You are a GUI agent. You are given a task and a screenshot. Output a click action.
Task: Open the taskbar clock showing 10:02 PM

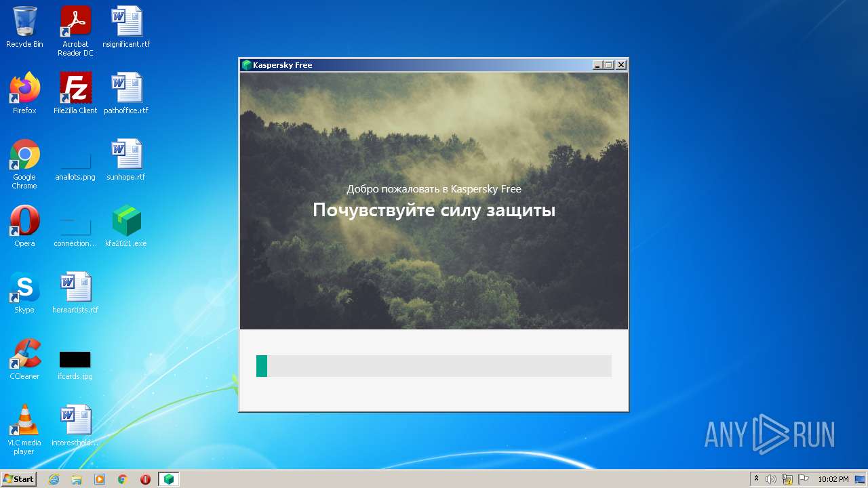833,479
